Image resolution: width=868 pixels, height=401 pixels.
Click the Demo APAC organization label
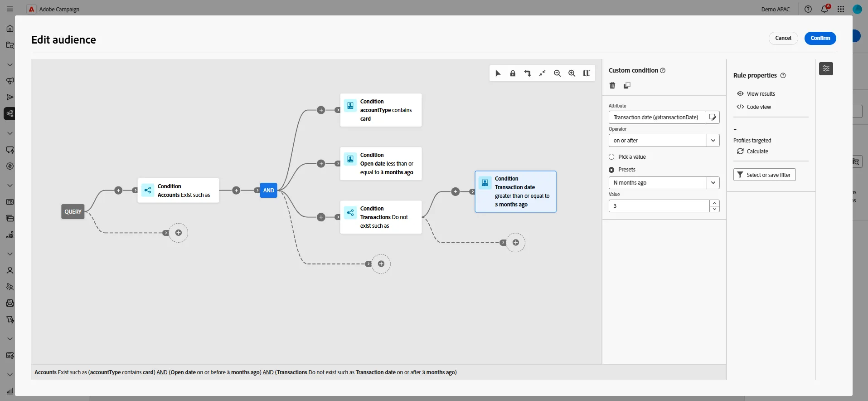click(x=775, y=10)
